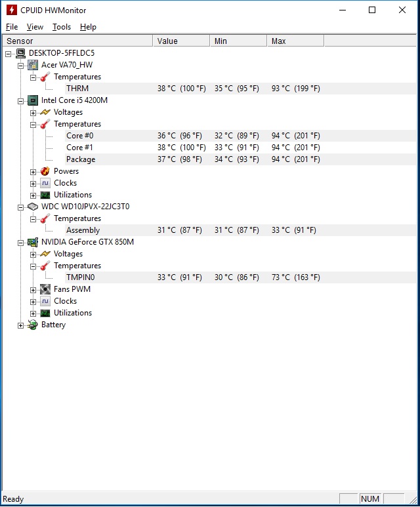Click Package current value 37 °C (98 °F)

(x=180, y=159)
